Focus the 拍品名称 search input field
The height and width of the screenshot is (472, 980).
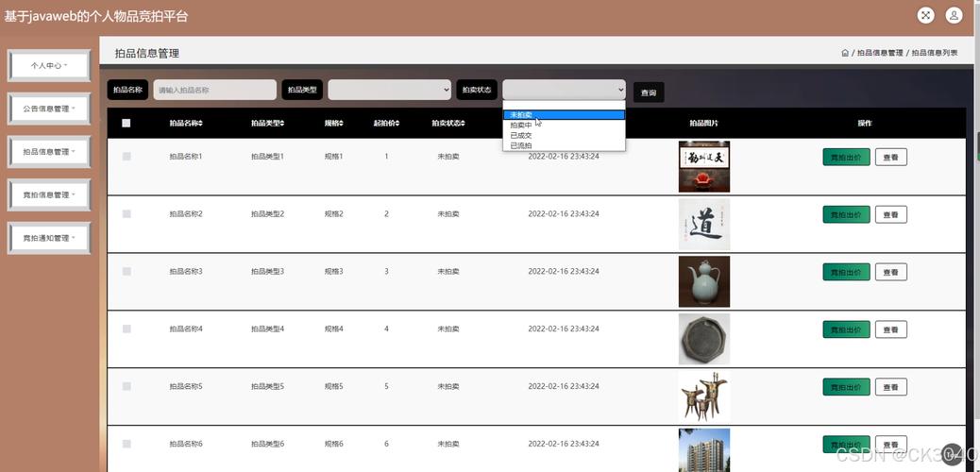215,90
